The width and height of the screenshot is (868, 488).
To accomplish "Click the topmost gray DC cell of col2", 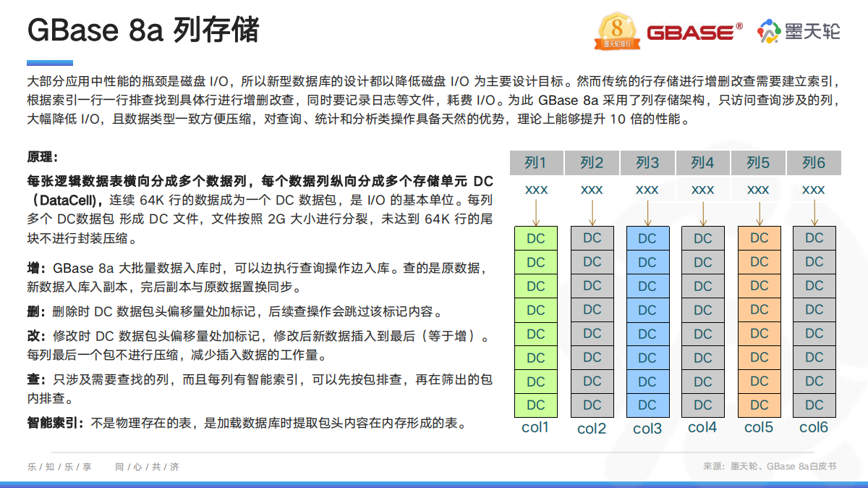I will (x=592, y=237).
